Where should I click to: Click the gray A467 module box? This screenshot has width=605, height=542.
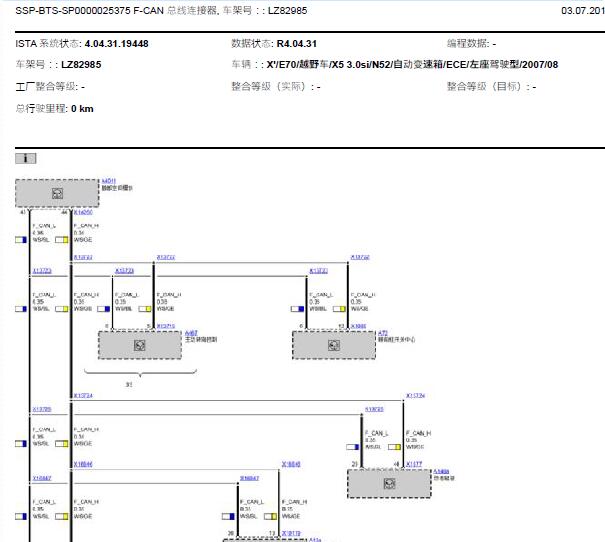(140, 345)
